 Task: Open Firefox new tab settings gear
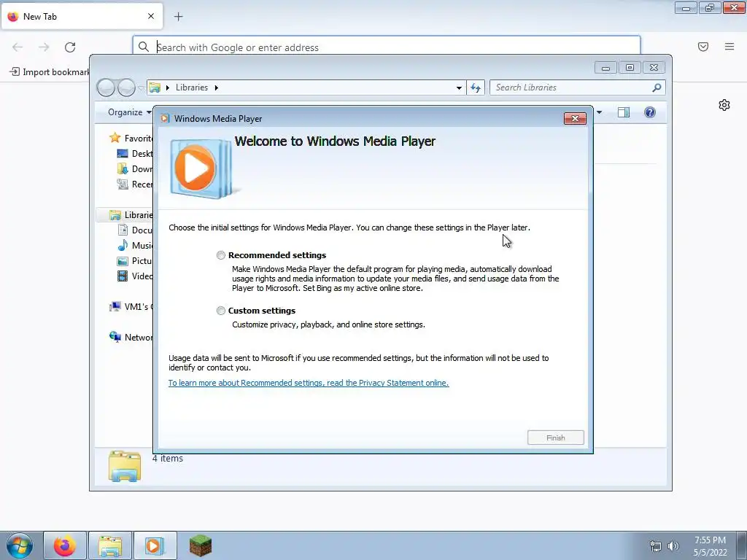pos(724,105)
